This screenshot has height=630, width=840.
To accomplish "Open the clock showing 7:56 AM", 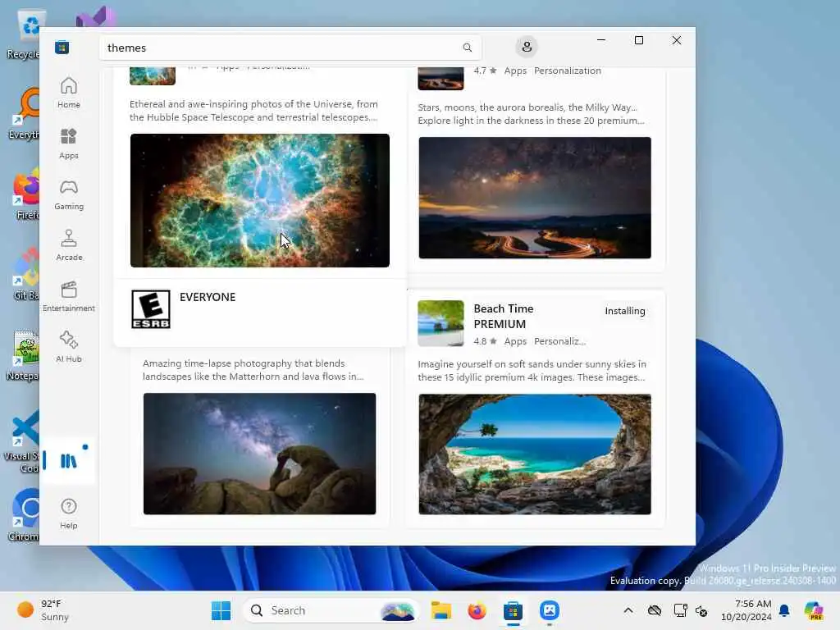I will 746,610.
